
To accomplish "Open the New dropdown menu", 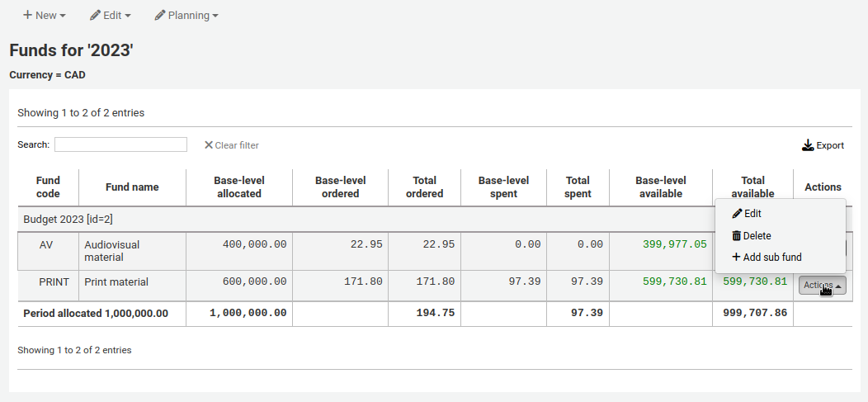I will pyautogui.click(x=44, y=16).
